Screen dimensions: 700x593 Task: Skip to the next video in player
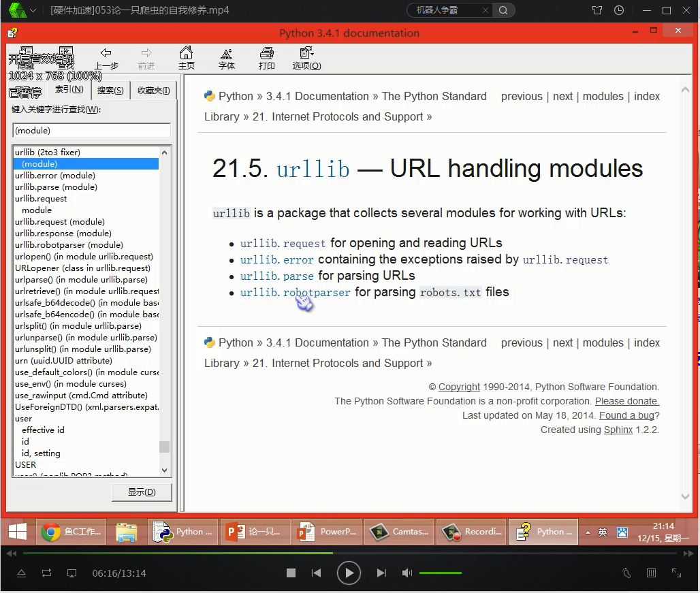tap(381, 573)
